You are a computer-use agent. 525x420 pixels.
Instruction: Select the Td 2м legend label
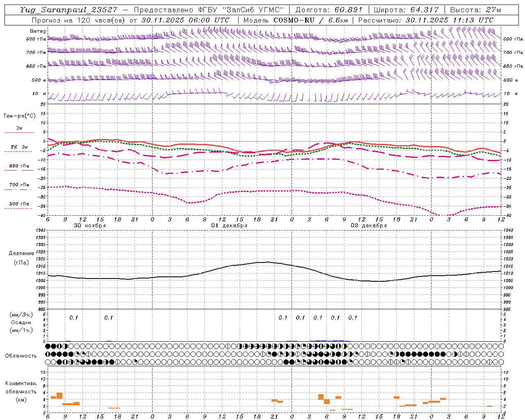[19, 147]
